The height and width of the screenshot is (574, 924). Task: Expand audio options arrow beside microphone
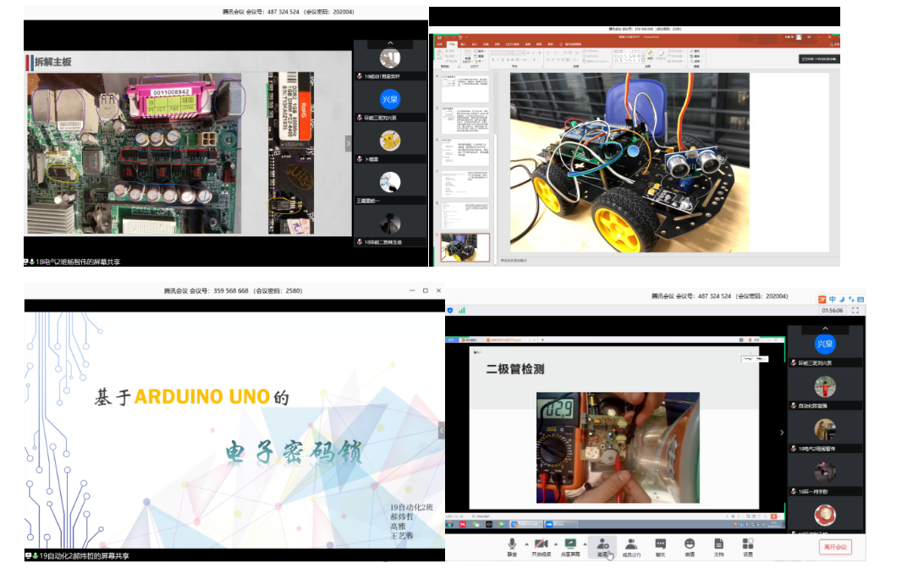point(526,544)
